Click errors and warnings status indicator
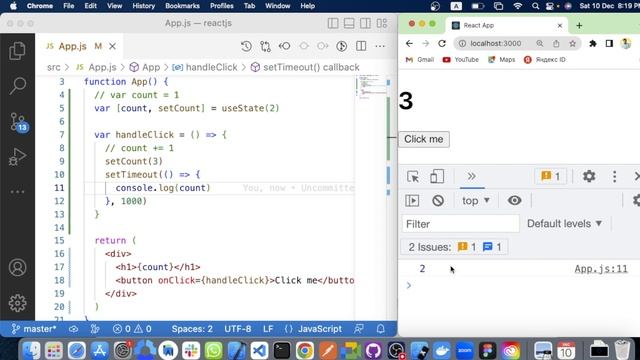The image size is (640, 360). (x=132, y=329)
